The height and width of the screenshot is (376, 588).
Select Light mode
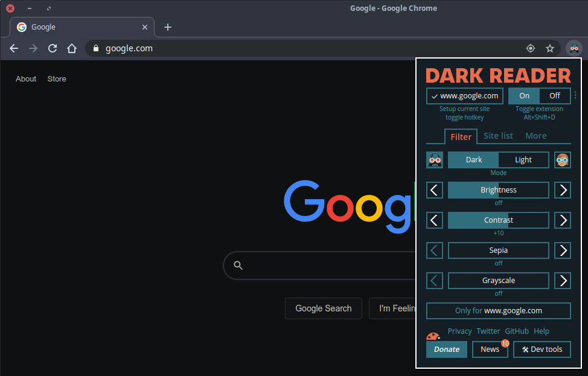523,160
